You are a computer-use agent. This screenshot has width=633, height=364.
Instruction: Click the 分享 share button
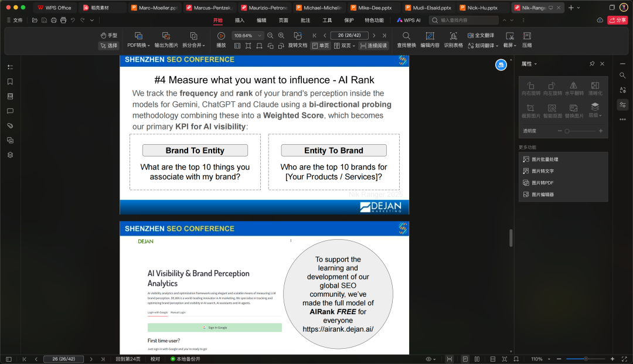(617, 20)
